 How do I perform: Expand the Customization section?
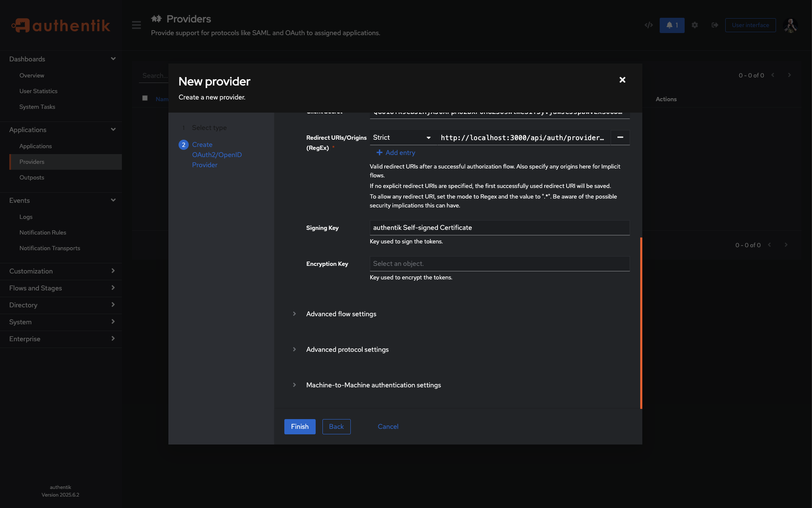point(61,271)
